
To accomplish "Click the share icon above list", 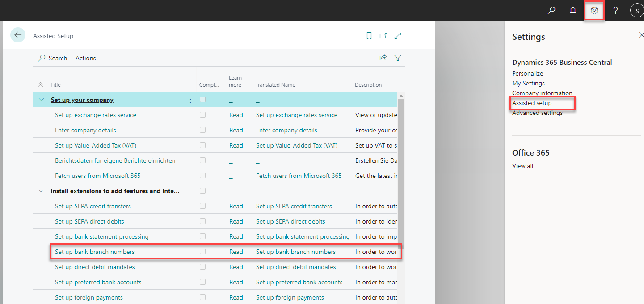I will [383, 58].
